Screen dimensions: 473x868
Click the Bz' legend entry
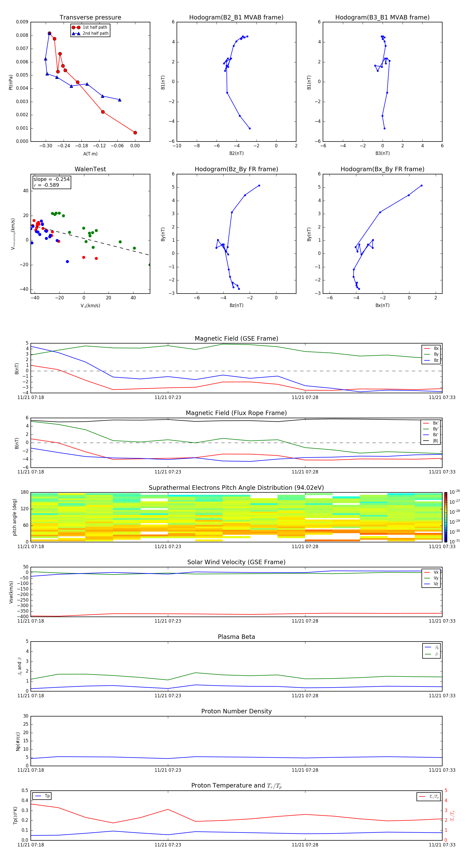(x=431, y=435)
